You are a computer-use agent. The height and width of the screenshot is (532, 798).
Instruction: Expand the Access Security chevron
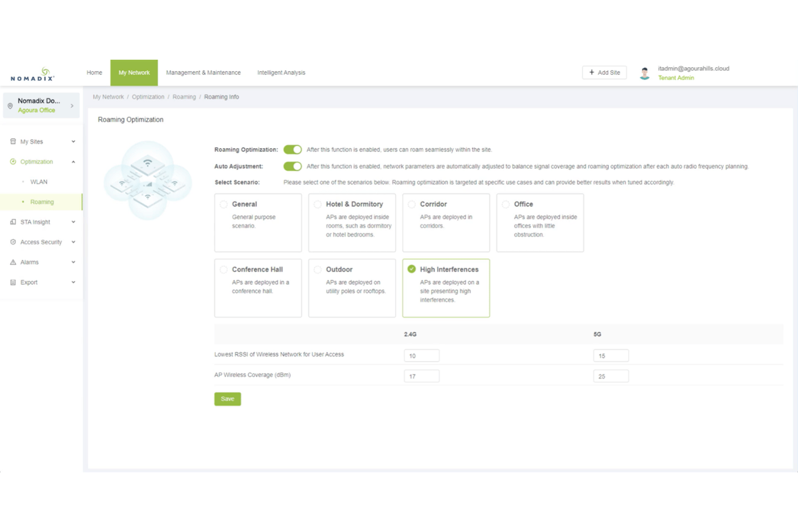point(73,242)
